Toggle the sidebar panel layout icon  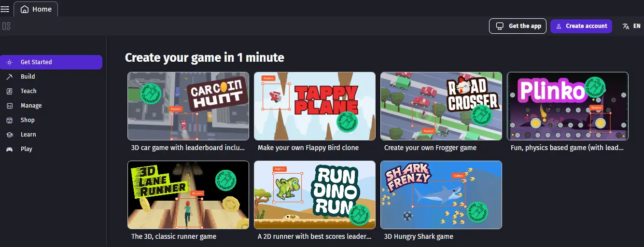pyautogui.click(x=6, y=26)
